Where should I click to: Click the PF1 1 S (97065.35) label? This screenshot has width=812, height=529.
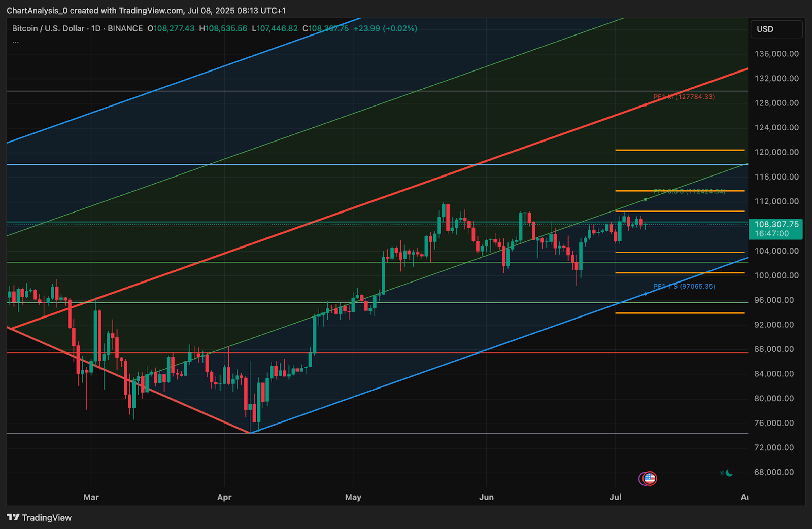pyautogui.click(x=684, y=287)
